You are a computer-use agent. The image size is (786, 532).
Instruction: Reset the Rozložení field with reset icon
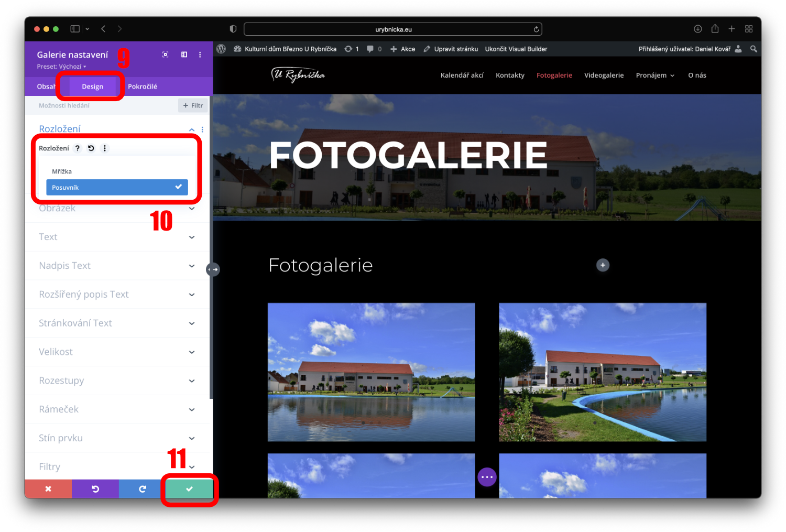pyautogui.click(x=91, y=148)
